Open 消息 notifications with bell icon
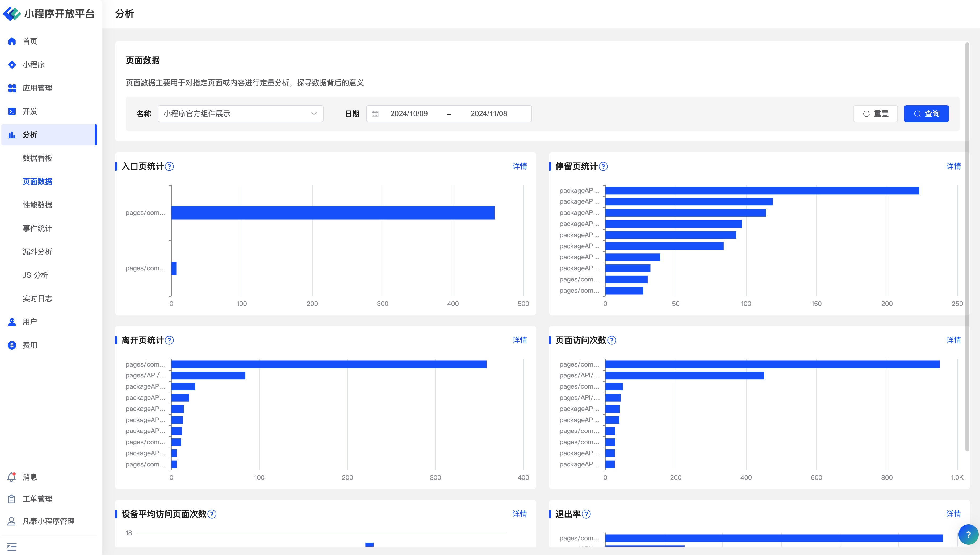This screenshot has height=555, width=980. click(x=12, y=477)
